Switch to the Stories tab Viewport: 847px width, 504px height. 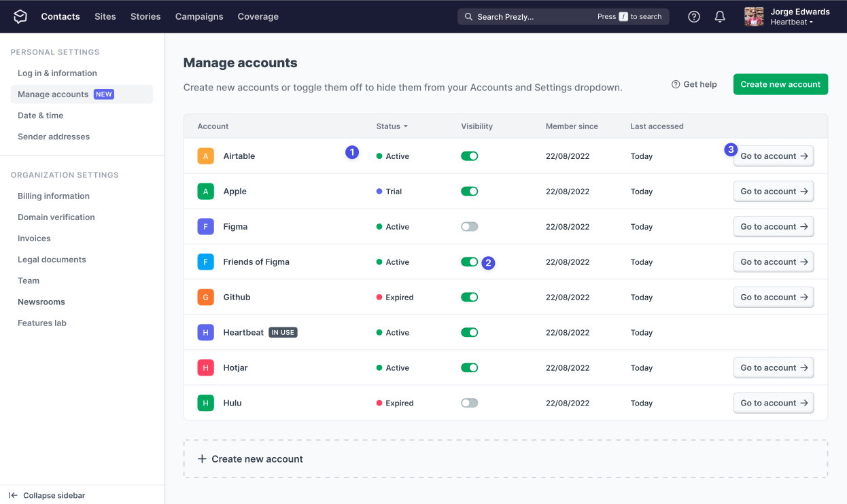point(145,16)
